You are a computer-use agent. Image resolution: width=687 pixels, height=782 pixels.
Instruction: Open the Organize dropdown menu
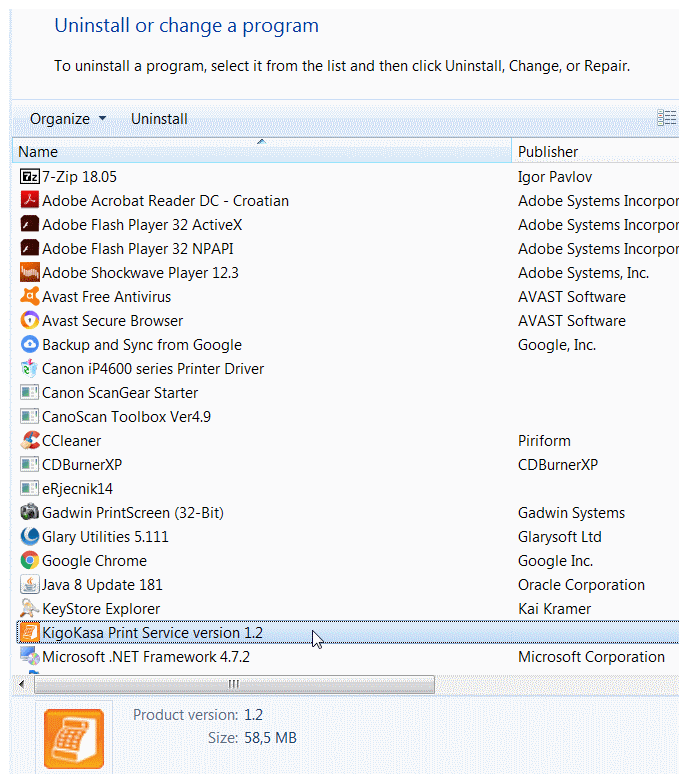pos(68,119)
